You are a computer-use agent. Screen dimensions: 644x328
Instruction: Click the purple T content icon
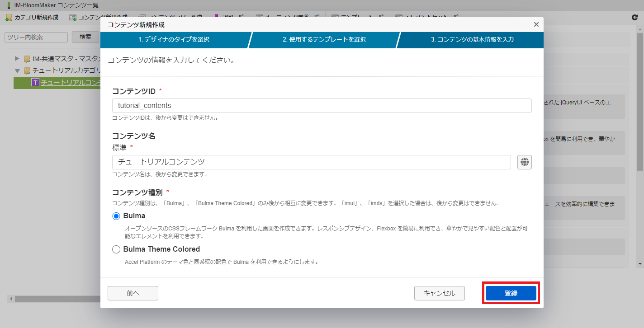point(35,82)
